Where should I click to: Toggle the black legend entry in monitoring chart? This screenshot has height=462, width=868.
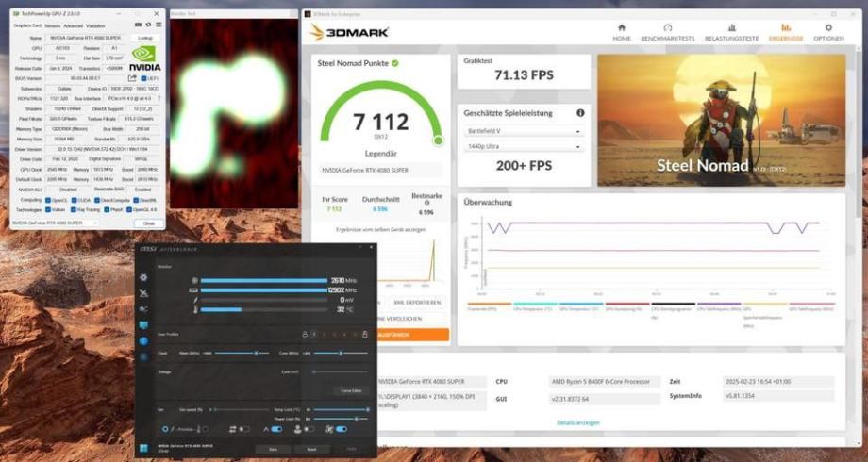(x=673, y=310)
